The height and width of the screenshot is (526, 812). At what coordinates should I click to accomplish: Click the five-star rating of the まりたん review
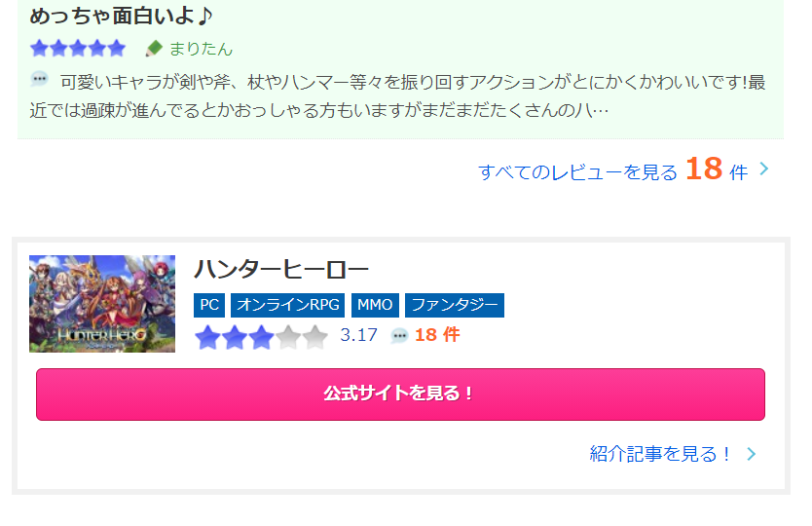[78, 48]
